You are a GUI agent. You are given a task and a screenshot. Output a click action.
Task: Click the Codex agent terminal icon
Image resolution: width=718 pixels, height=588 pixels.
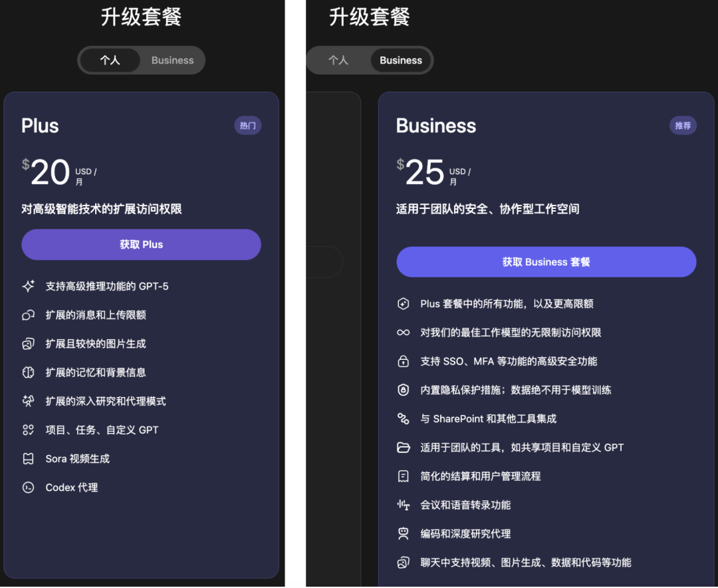pos(29,488)
